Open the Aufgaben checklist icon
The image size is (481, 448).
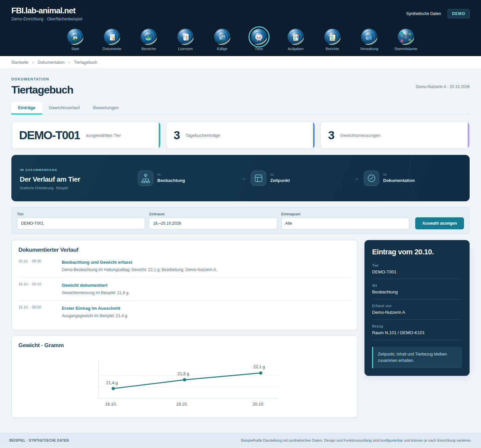296,37
